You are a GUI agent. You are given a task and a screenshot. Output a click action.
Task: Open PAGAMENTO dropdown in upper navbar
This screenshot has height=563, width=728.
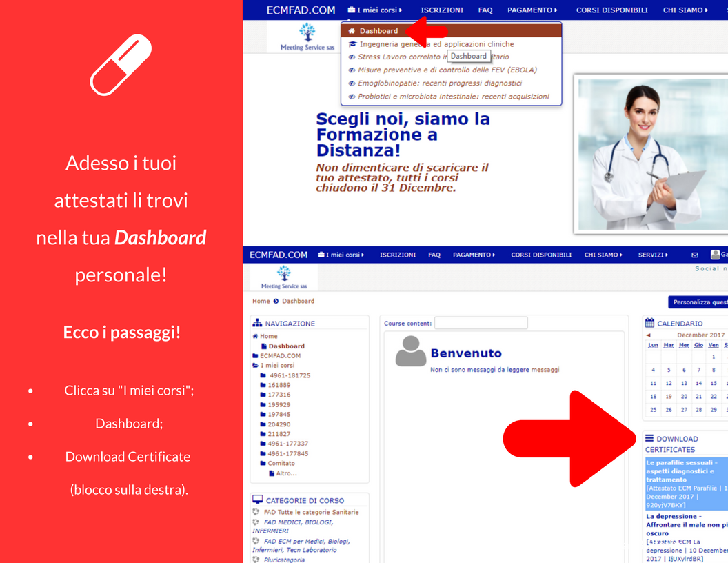532,10
